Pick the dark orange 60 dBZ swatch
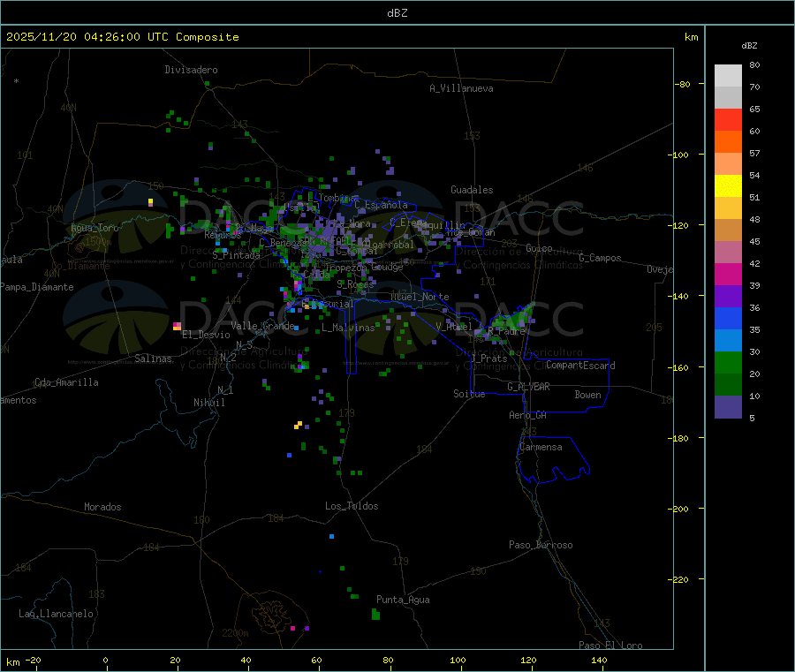The width and height of the screenshot is (795, 672). click(728, 142)
